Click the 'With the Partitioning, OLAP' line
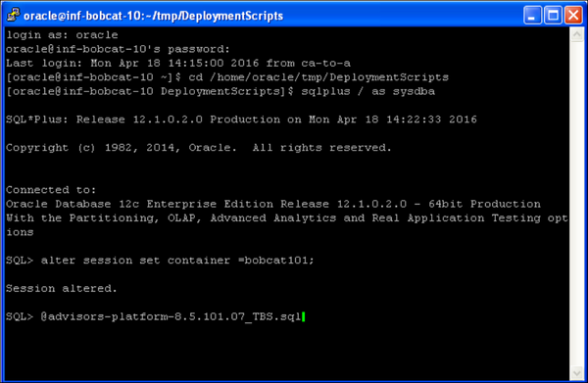This screenshot has height=383, width=588. (287, 218)
